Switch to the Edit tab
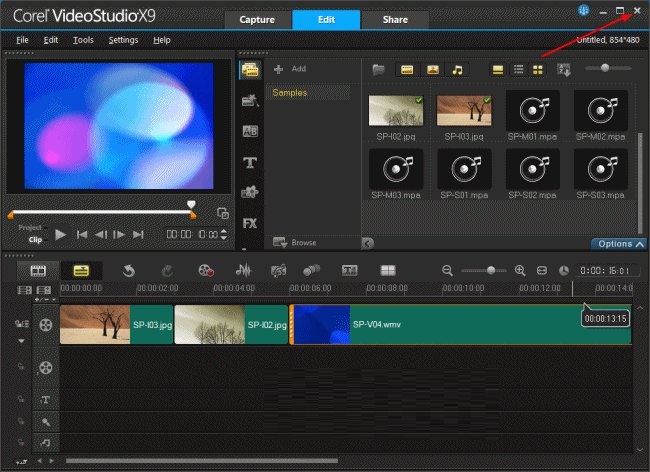The height and width of the screenshot is (472, 650). [x=326, y=20]
